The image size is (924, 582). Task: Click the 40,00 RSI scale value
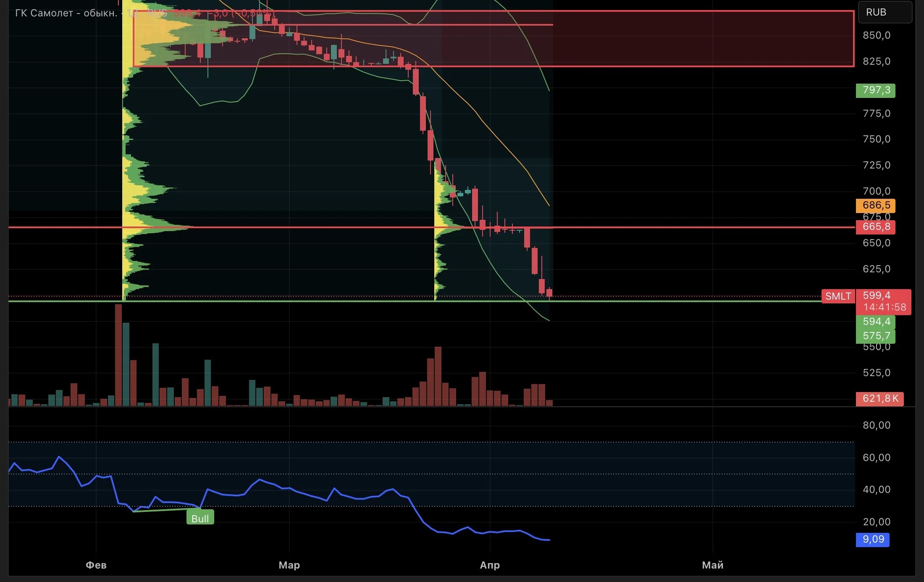[x=877, y=490]
